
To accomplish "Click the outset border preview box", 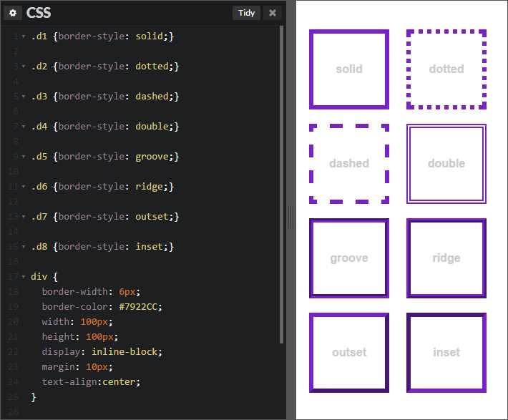I will [x=349, y=353].
